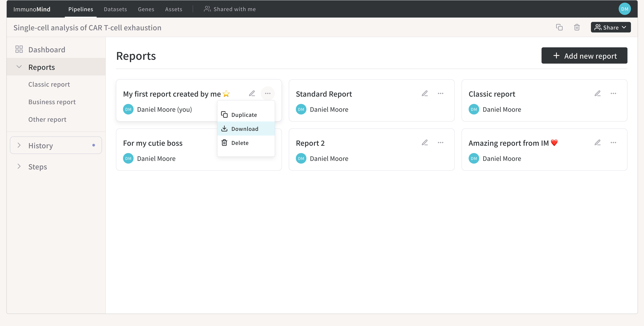
Task: Open three-dot menu on Classic report card
Action: [x=613, y=94]
